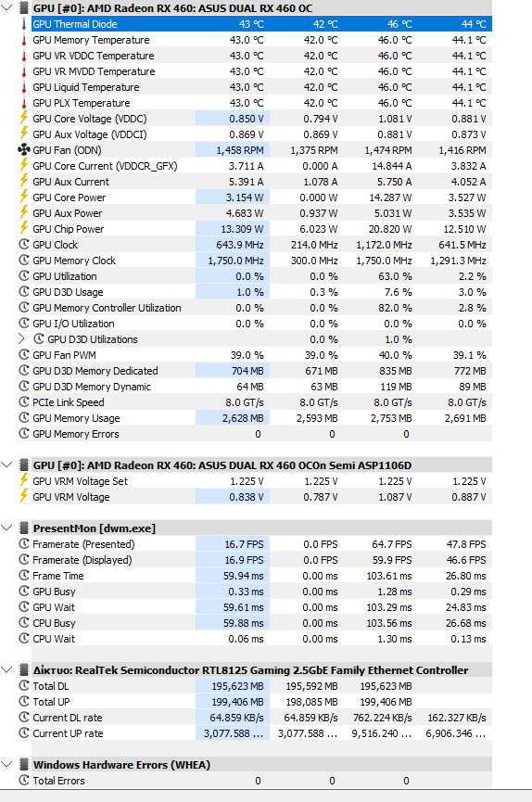
Task: Collapse the AMD Radeon RX 460 GPU section
Action: point(6,7)
